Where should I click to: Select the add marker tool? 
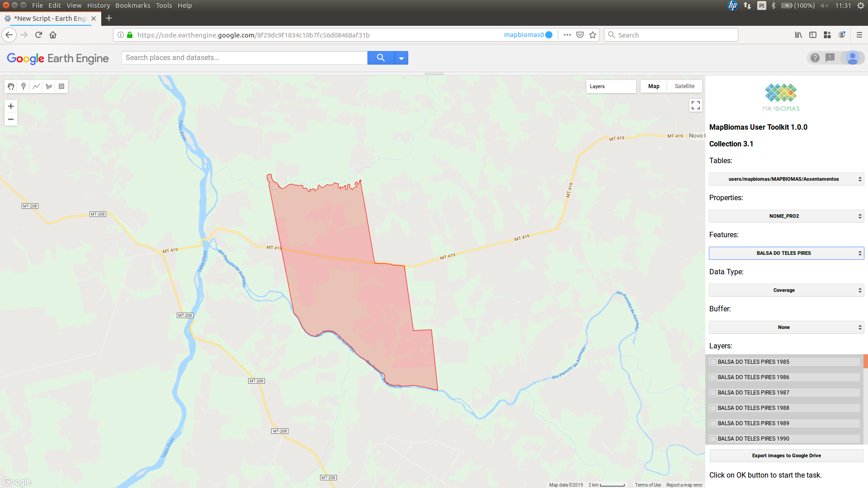(x=24, y=86)
